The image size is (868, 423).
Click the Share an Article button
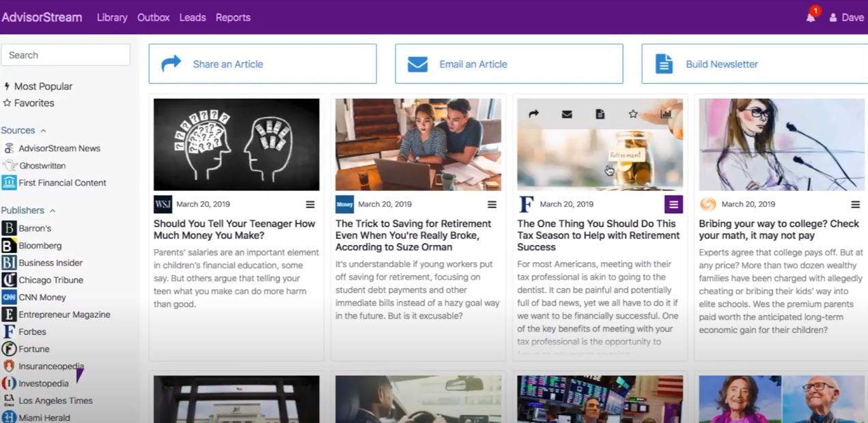[x=263, y=64]
